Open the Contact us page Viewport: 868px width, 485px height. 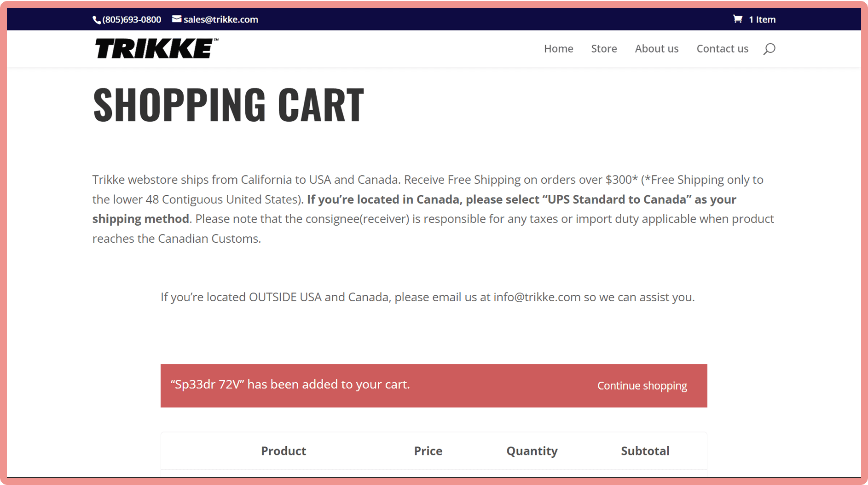722,49
